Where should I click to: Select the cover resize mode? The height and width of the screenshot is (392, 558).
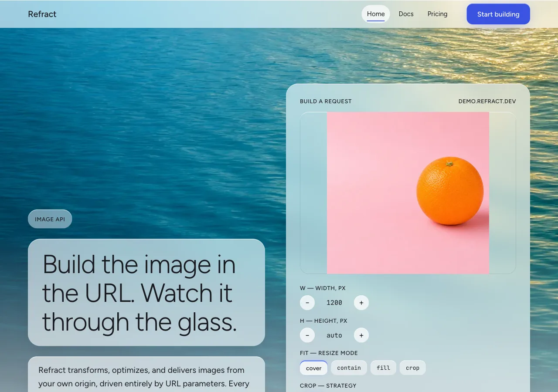[x=314, y=368]
